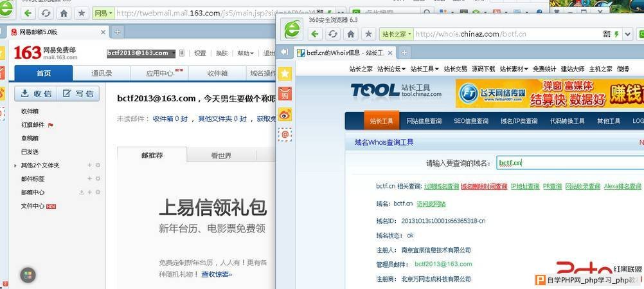This screenshot has width=644, height=289.
Task: Open the gear settings for 邮件标签
Action: pyautogui.click(x=98, y=179)
